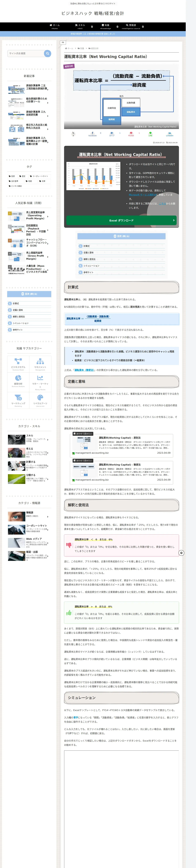Open the コーポレートサイト information source category

pyautogui.click(x=28, y=529)
